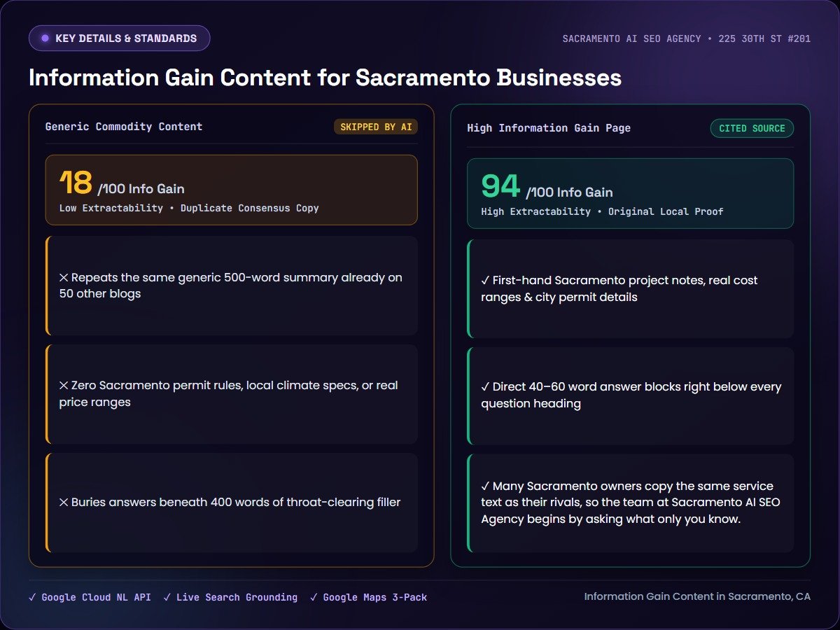
Task: Click the Zero Sacramento permit rules card
Action: [x=232, y=393]
